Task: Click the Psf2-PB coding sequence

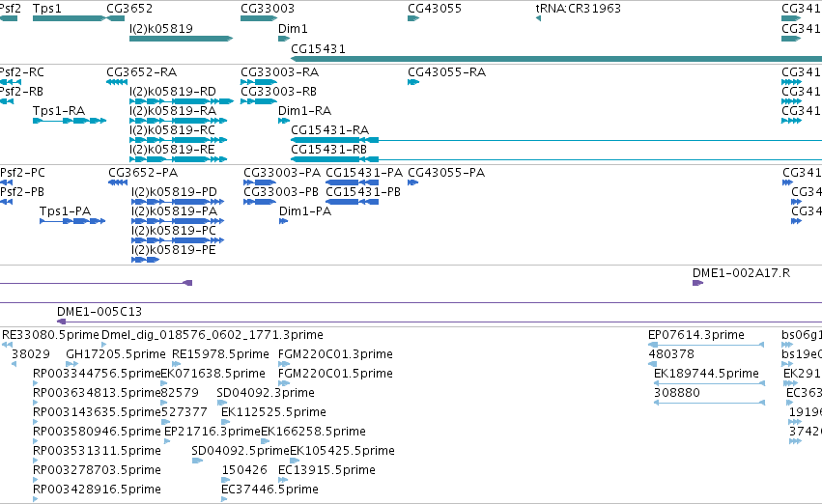Action: click(7, 202)
